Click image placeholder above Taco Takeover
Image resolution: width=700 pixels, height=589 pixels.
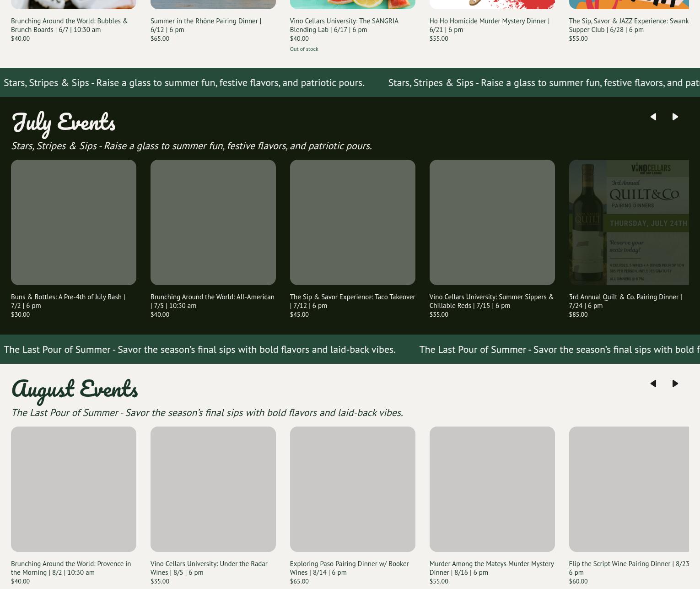353,222
